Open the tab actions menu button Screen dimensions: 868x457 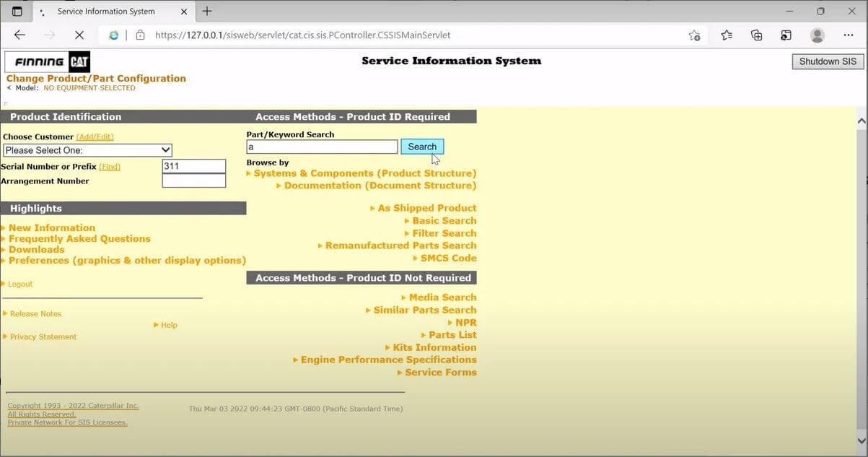(x=17, y=12)
